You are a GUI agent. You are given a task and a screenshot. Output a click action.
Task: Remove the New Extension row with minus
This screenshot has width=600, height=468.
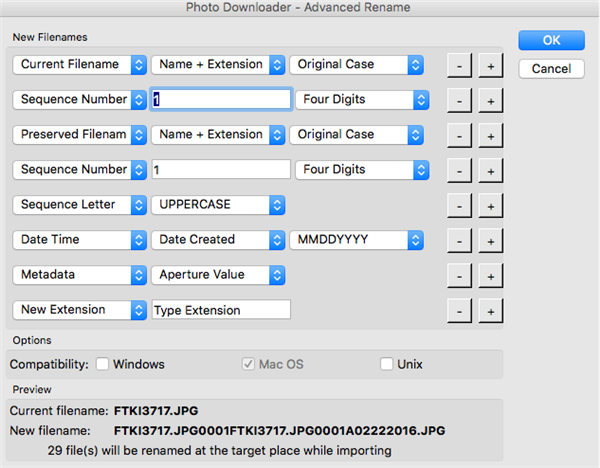tap(459, 311)
